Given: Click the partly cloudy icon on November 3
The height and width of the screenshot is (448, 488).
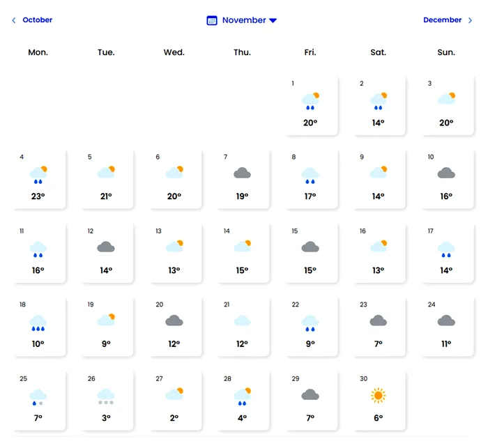Looking at the screenshot, I should 446,98.
